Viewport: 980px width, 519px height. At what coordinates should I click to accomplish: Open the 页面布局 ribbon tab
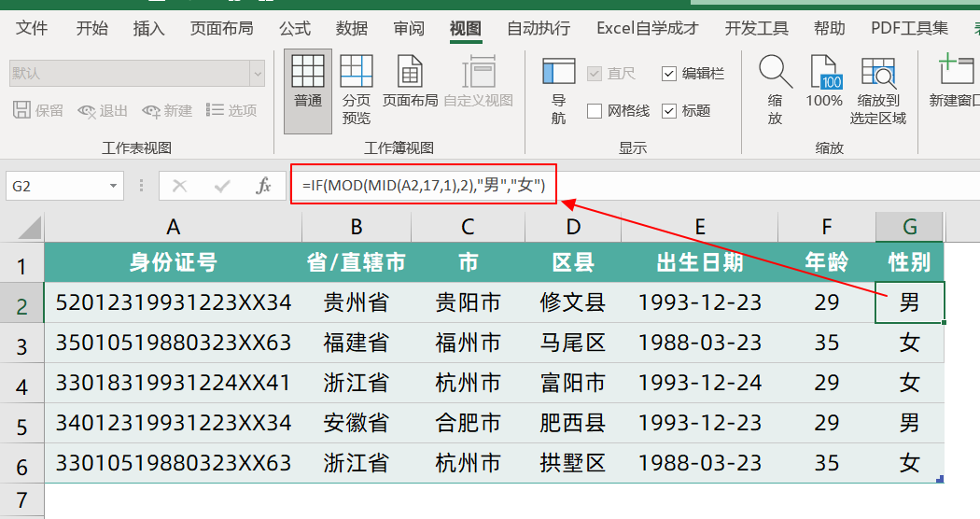tap(222, 28)
